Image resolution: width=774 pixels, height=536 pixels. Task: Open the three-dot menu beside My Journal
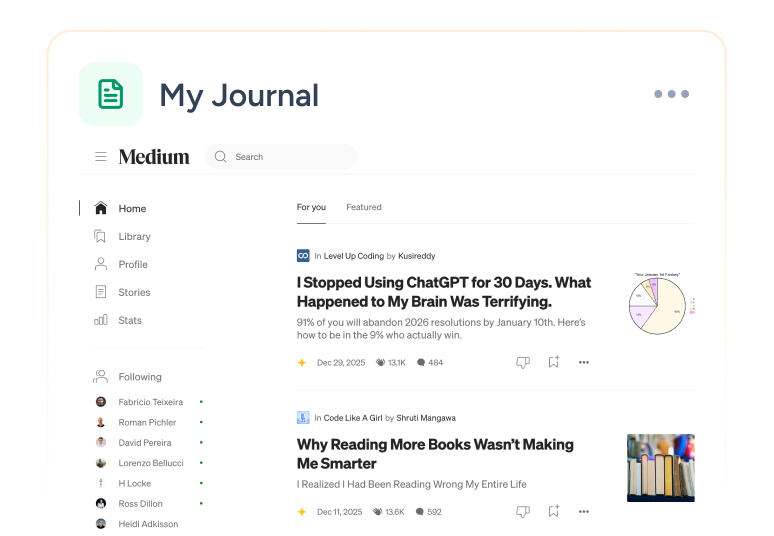[671, 94]
